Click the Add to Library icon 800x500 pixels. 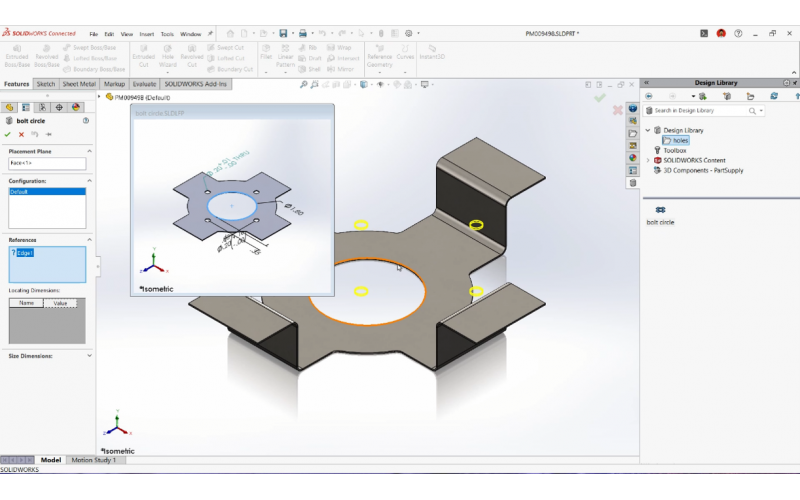point(703,96)
